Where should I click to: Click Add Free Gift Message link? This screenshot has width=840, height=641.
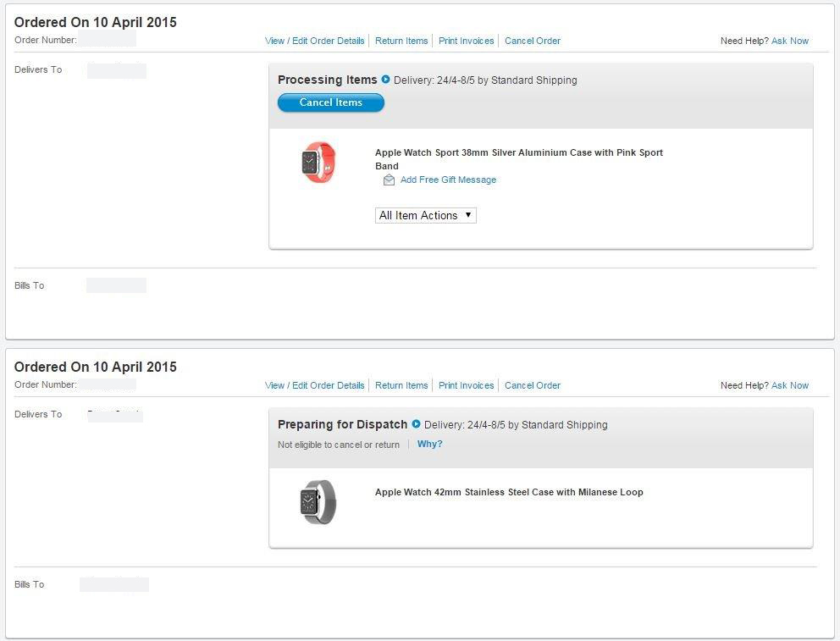[x=448, y=180]
